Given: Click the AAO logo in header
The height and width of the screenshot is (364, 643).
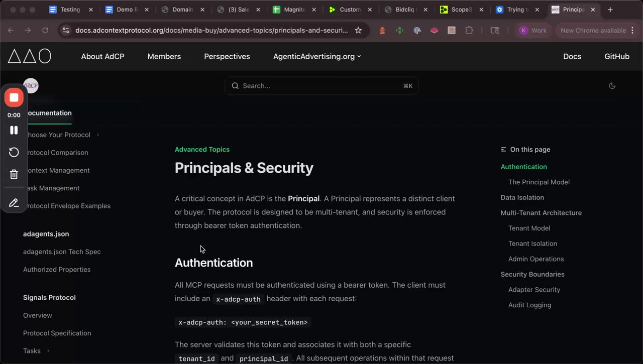Looking at the screenshot, I should (x=29, y=56).
